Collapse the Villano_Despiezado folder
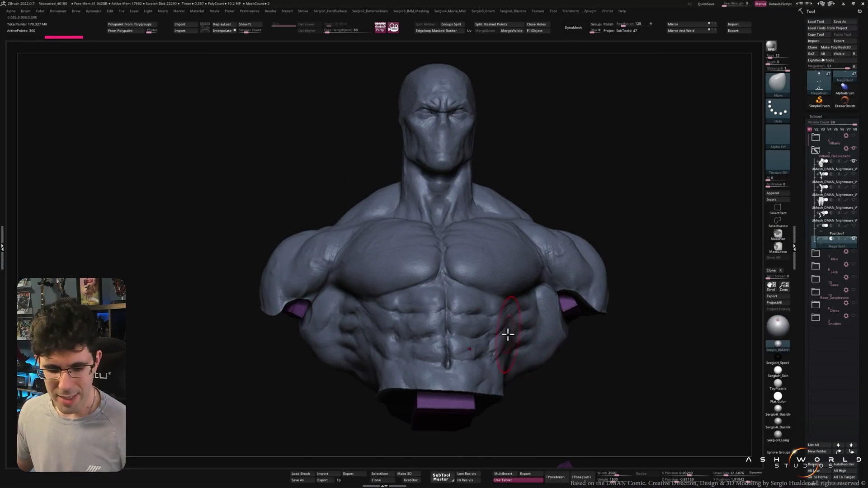The height and width of the screenshot is (488, 868). (816, 150)
